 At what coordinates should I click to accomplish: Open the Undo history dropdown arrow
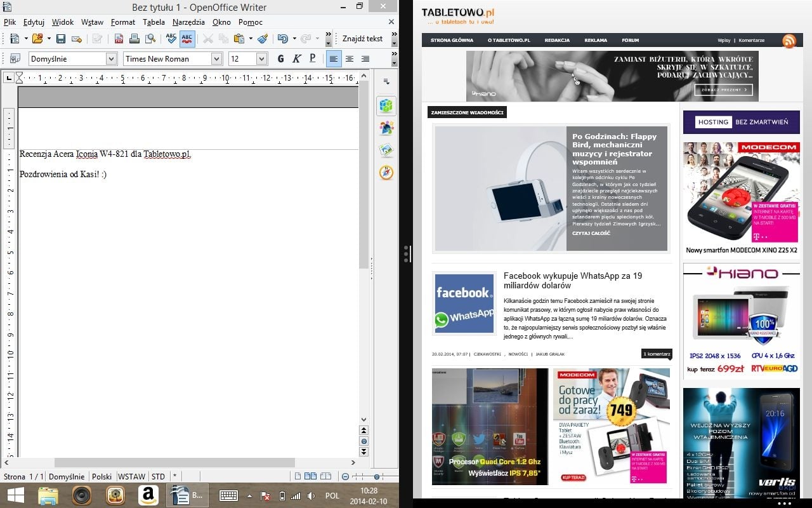(293, 39)
